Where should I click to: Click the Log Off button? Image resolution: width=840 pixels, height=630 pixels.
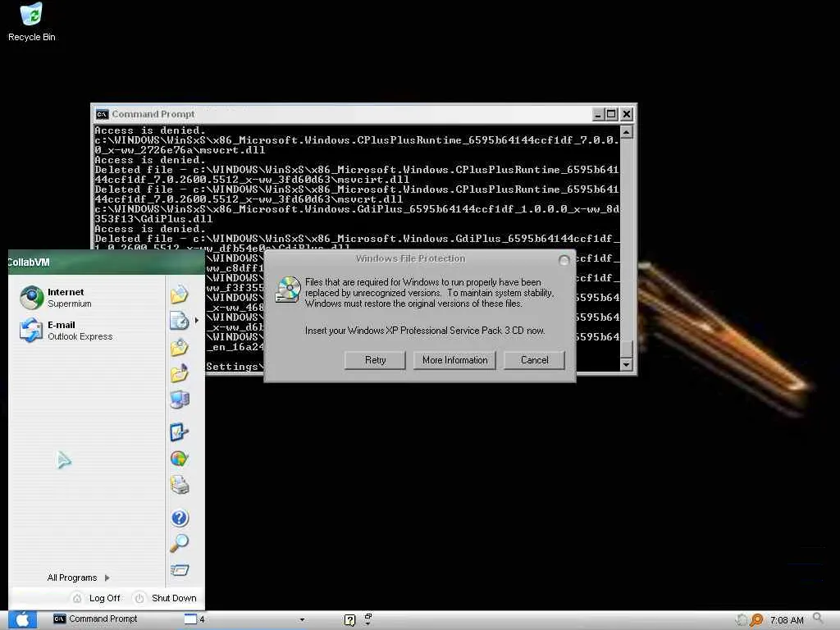(97, 598)
